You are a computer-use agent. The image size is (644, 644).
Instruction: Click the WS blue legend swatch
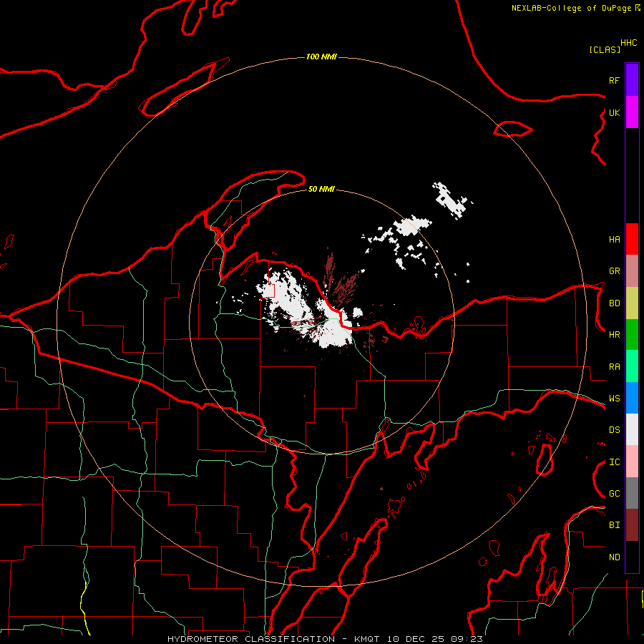click(x=632, y=398)
